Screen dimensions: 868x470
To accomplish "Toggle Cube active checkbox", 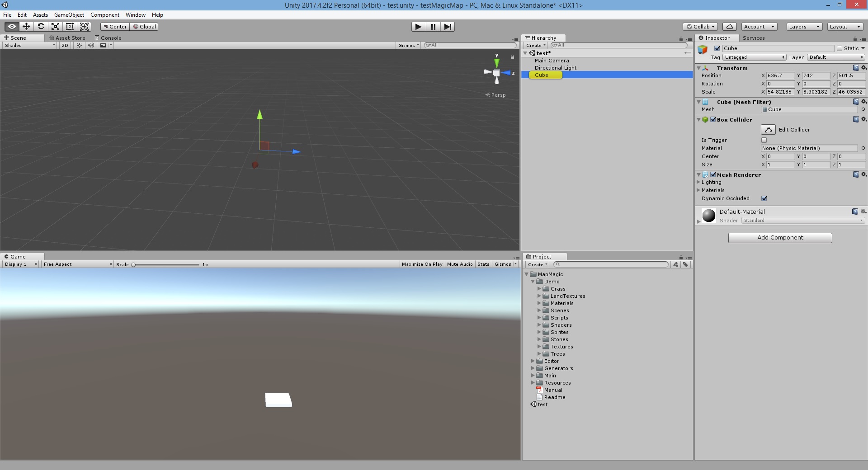I will click(x=717, y=48).
